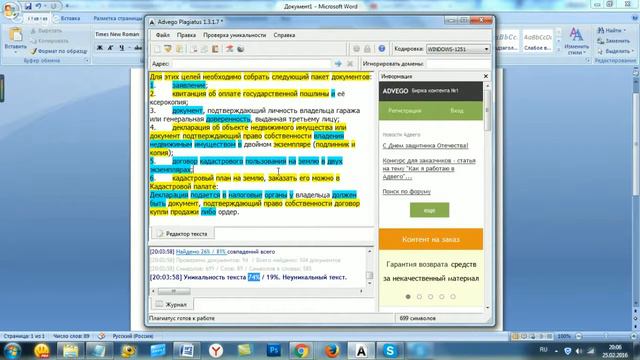Select fourth carousel dot under banner
The image size is (640, 360).
442,297
